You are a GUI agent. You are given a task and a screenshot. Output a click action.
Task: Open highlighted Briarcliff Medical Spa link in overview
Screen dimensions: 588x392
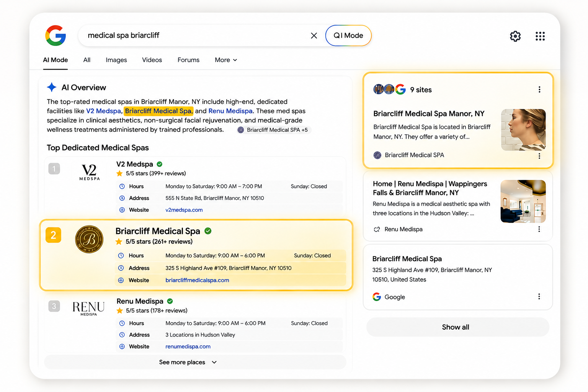[x=158, y=111]
